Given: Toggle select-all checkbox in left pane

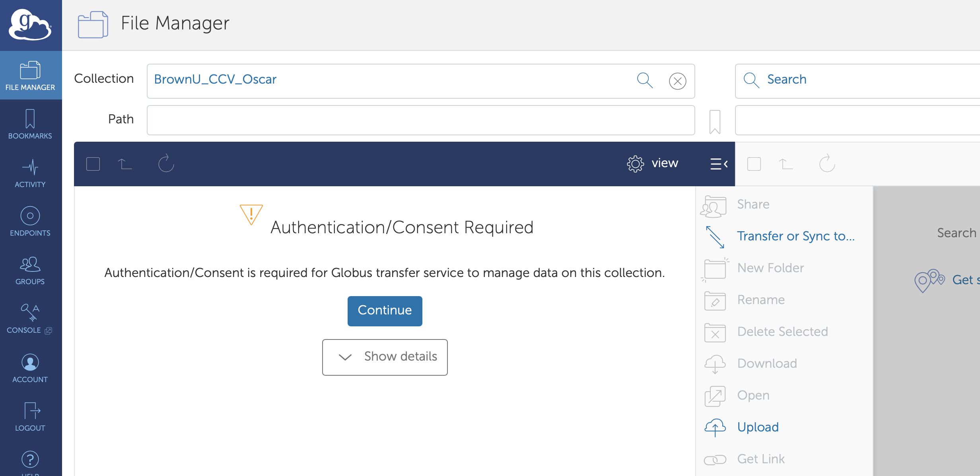Looking at the screenshot, I should [x=93, y=164].
